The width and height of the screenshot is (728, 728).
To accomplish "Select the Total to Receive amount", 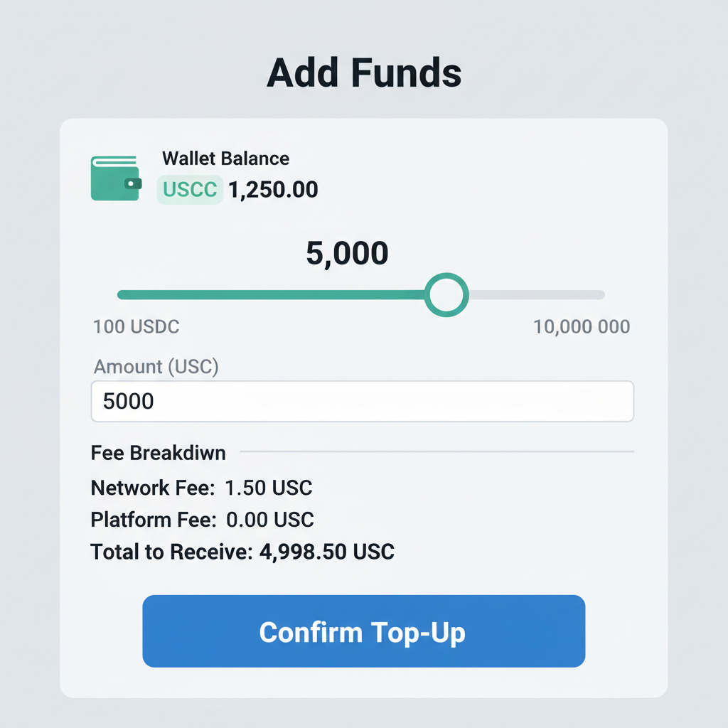I will [327, 552].
